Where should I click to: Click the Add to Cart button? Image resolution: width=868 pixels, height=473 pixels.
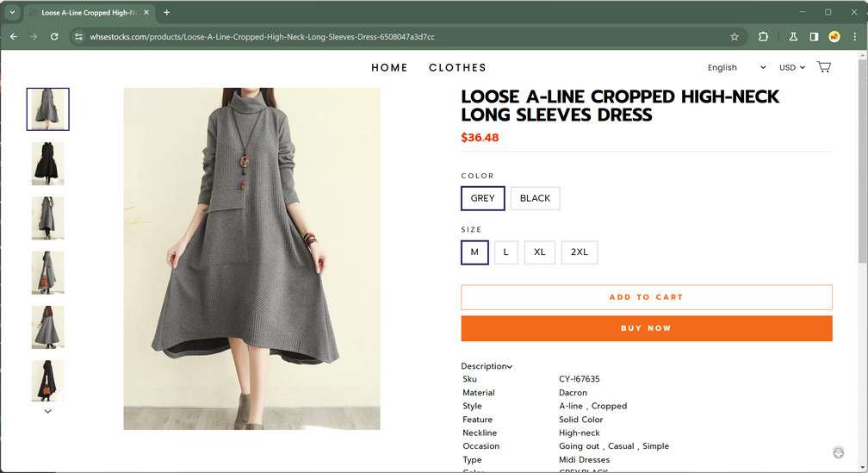646,297
